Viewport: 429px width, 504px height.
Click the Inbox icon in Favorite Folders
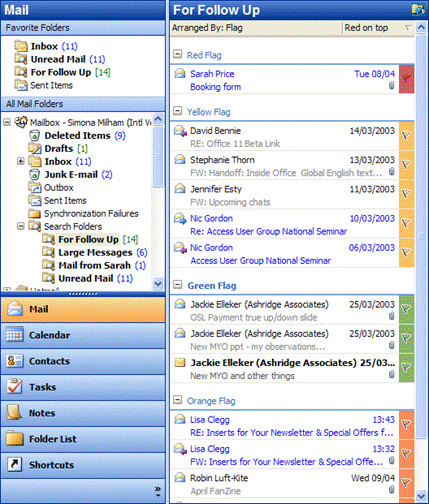[21, 46]
